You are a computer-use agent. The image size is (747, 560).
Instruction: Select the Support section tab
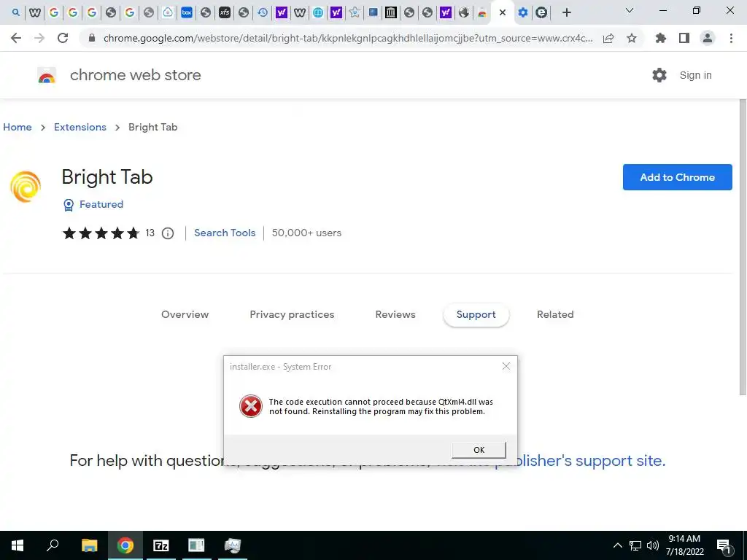coord(476,315)
